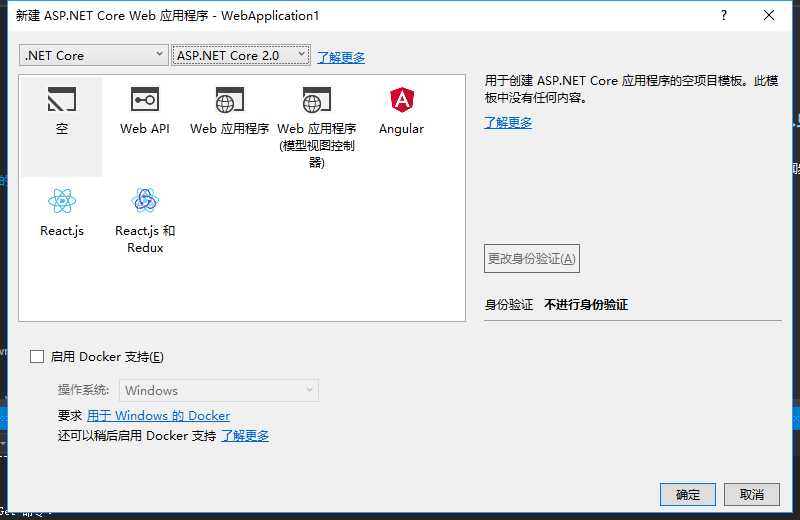
Task: Select Web 应用程序(模型视图控制器) template icon
Action: pos(317,100)
